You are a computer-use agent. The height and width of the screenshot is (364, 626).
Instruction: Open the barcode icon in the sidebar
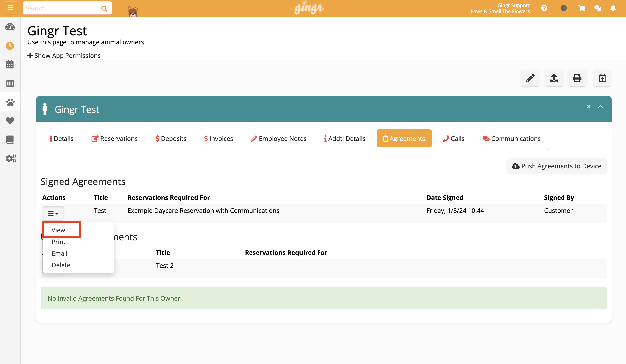10,83
